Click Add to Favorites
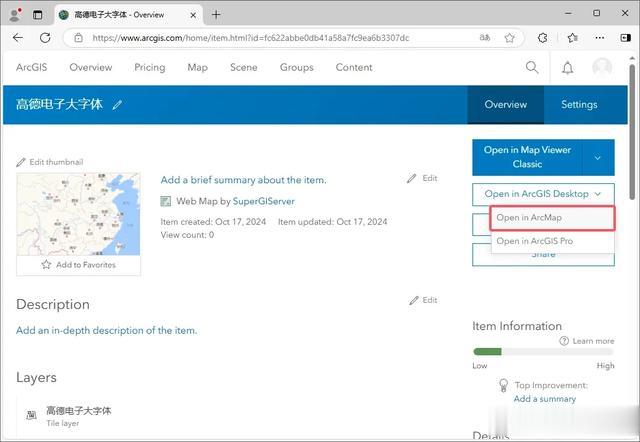The width and height of the screenshot is (640, 442). [78, 265]
